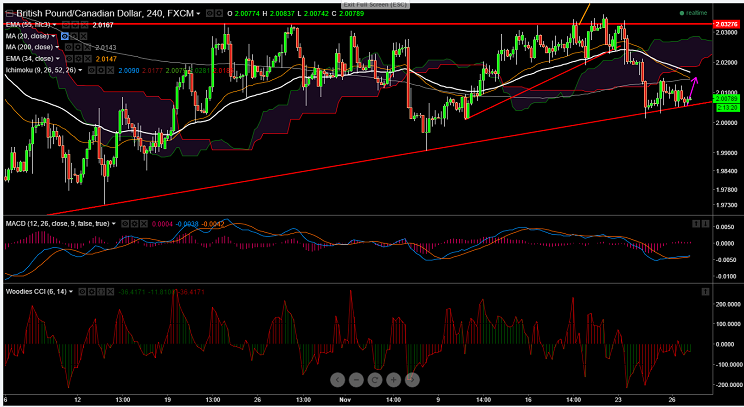Expand EMA (55) legend dropdown arrow
This screenshot has width=744, height=407.
click(55, 25)
